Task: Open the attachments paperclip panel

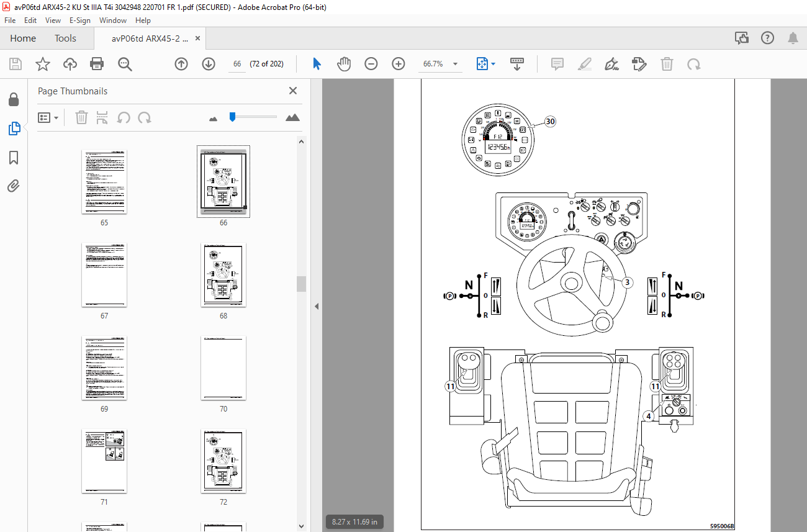Action: coord(14,186)
